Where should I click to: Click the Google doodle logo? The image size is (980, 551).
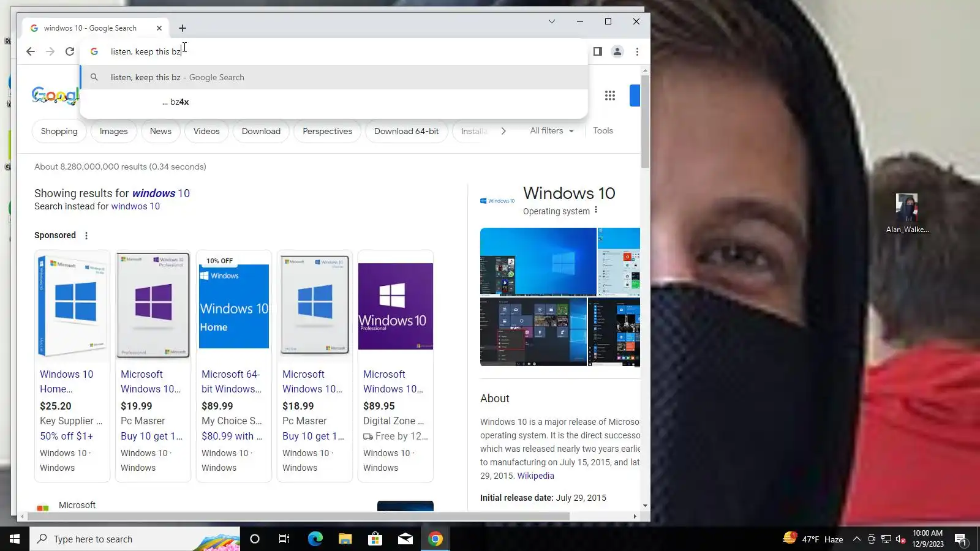click(x=56, y=96)
